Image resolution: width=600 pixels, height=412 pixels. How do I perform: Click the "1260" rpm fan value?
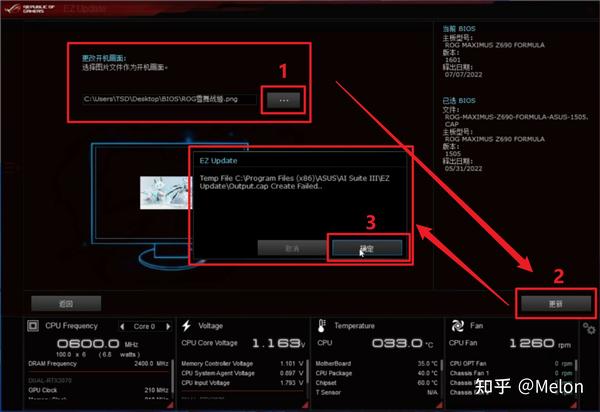pos(532,343)
